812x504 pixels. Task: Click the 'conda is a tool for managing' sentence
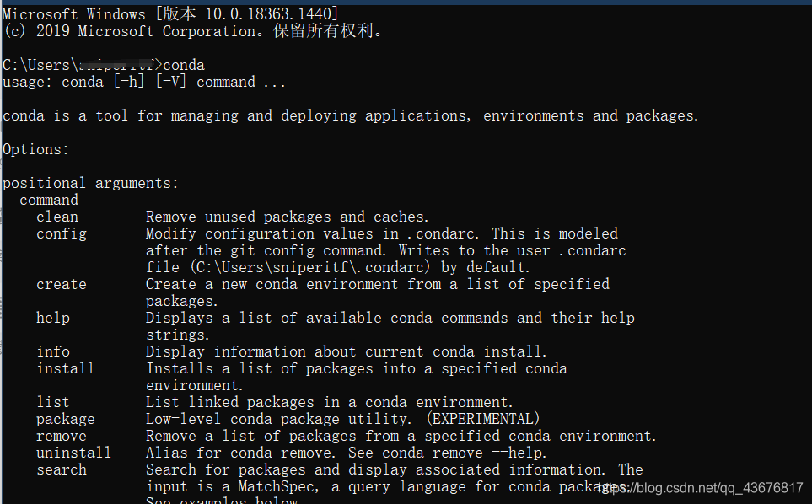coord(351,115)
